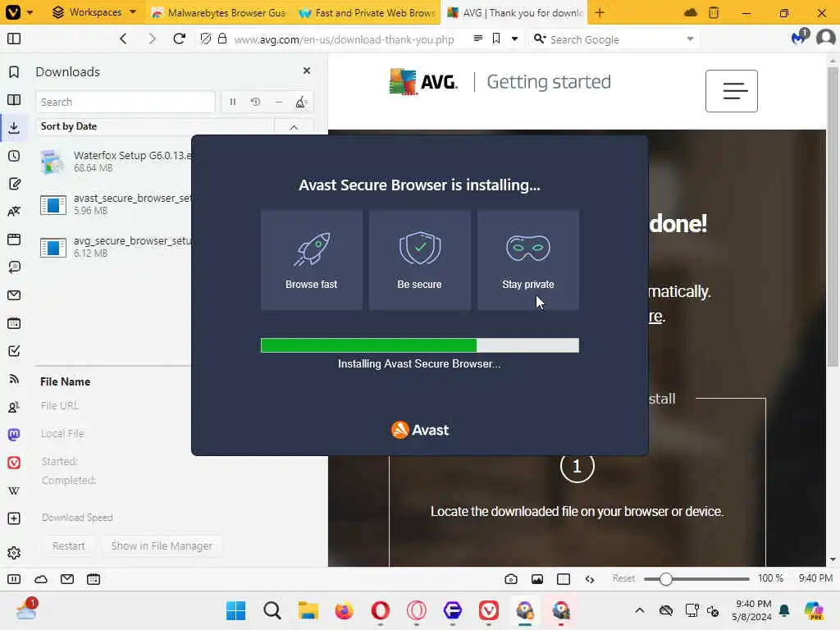This screenshot has width=840, height=630.
Task: Click Browse fast tile in installer
Action: coord(311,260)
